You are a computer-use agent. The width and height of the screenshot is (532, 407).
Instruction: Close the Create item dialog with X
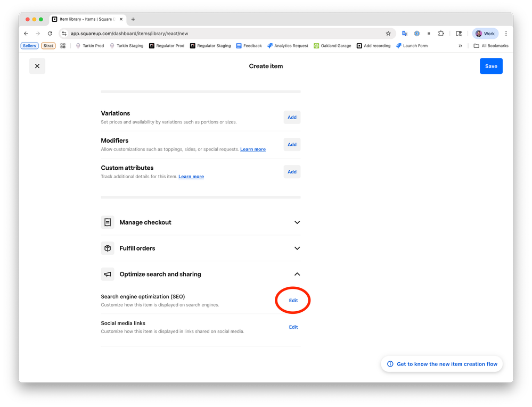click(x=37, y=66)
